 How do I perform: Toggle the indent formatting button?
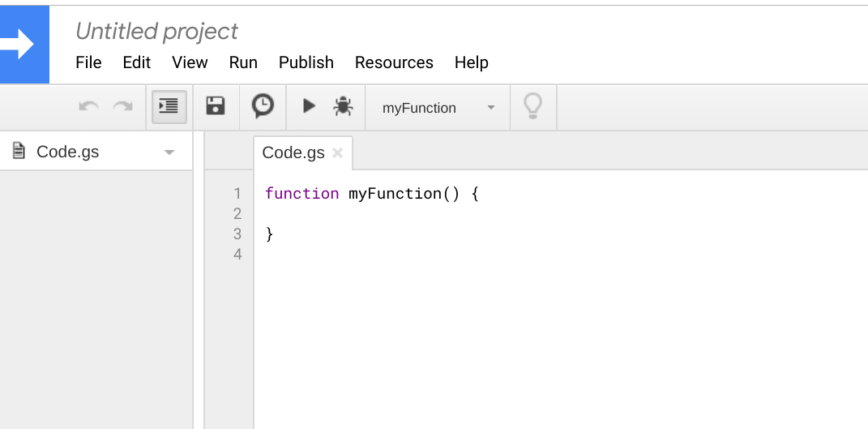tap(169, 106)
